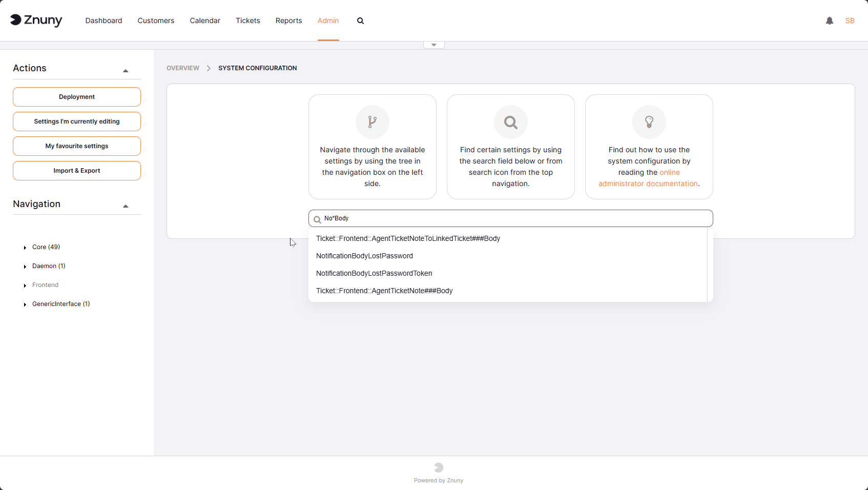Click the Znuny footer logo

click(439, 467)
